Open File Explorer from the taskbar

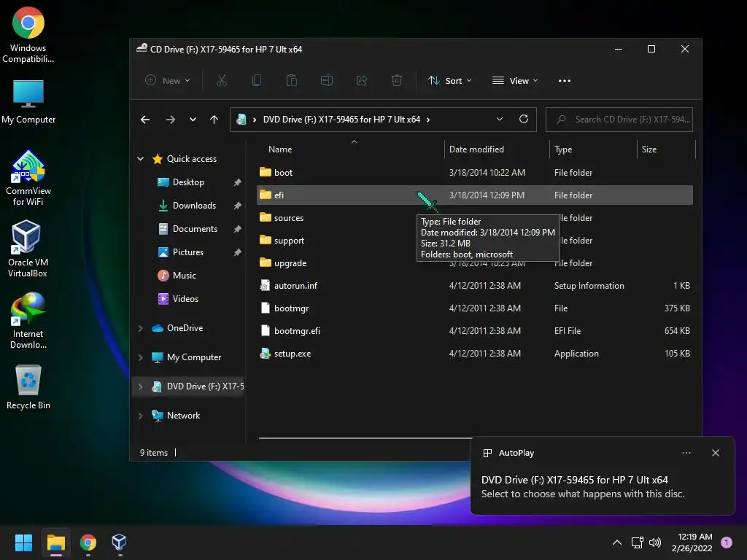[x=55, y=542]
